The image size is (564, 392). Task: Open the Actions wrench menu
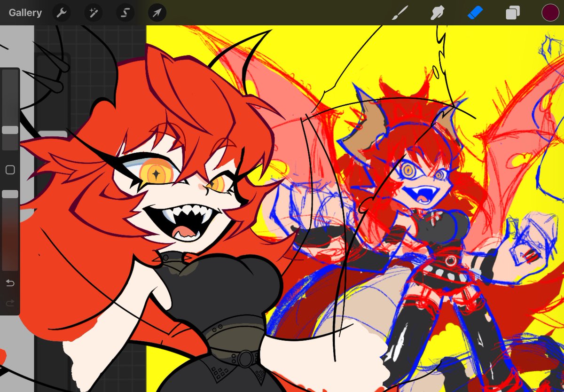(62, 13)
